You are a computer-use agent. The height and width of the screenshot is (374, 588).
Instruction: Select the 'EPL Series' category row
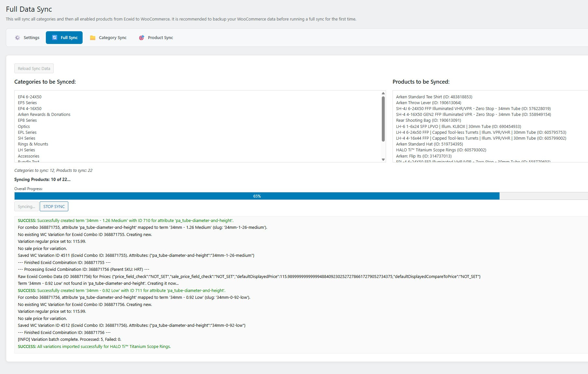click(x=27, y=132)
